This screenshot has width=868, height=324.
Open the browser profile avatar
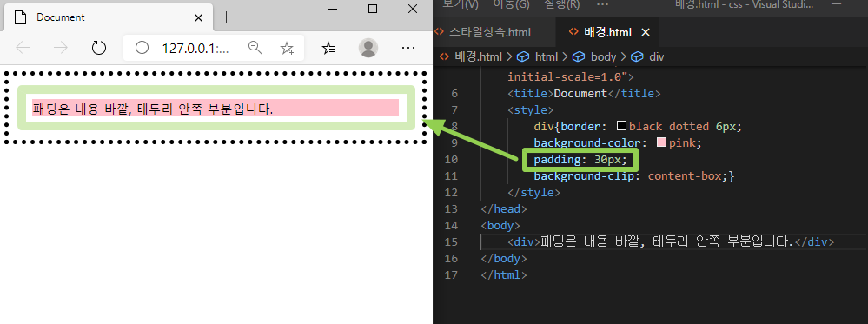pos(368,48)
